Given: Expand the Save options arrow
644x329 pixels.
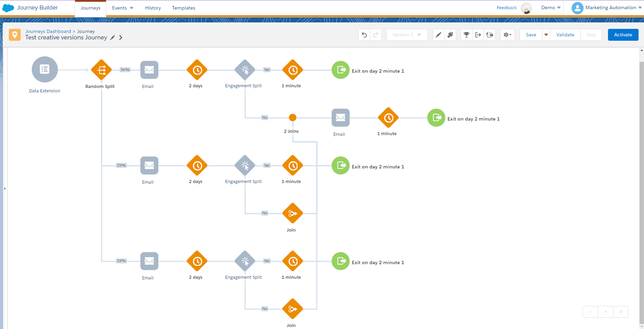Looking at the screenshot, I should [546, 35].
